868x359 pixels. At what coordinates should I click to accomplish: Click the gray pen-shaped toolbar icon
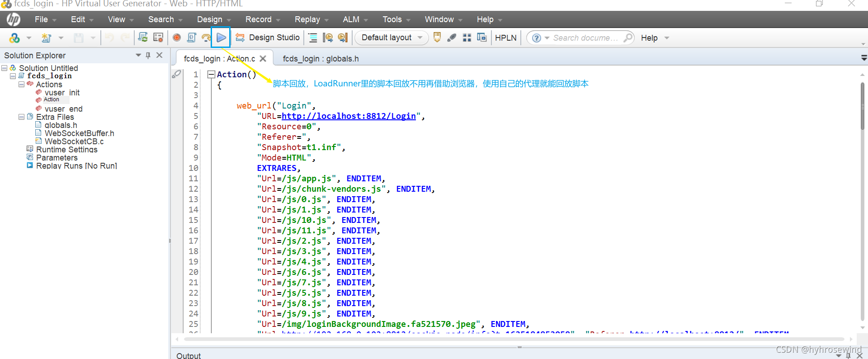[452, 38]
